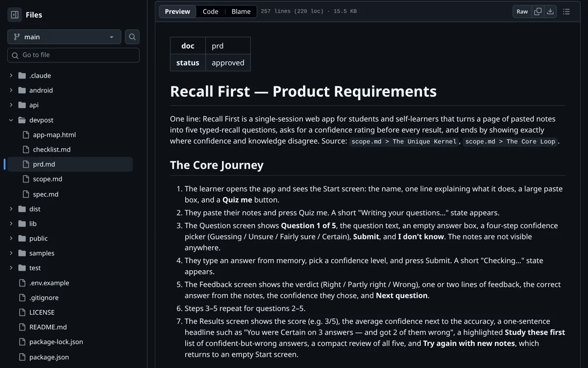Download the raw file icon
This screenshot has width=588, height=368.
(x=551, y=11)
